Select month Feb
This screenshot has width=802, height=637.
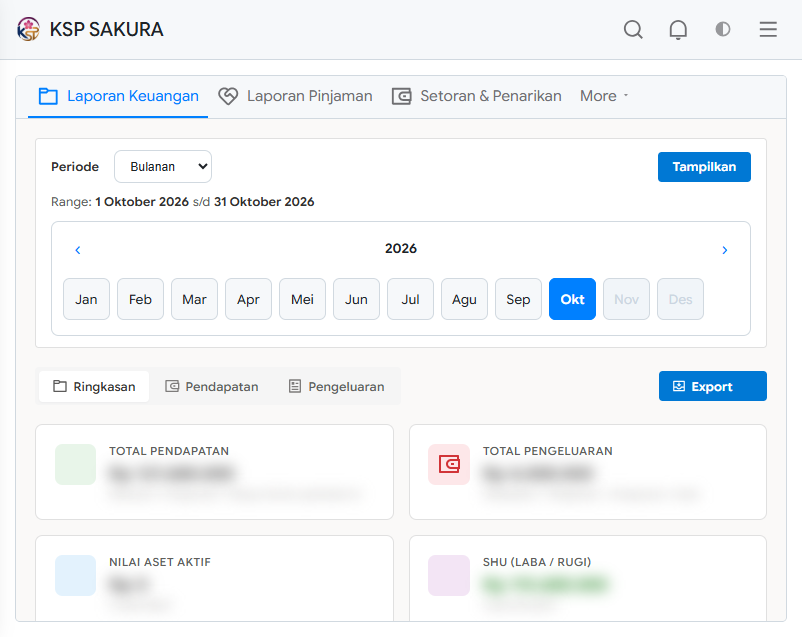click(140, 299)
